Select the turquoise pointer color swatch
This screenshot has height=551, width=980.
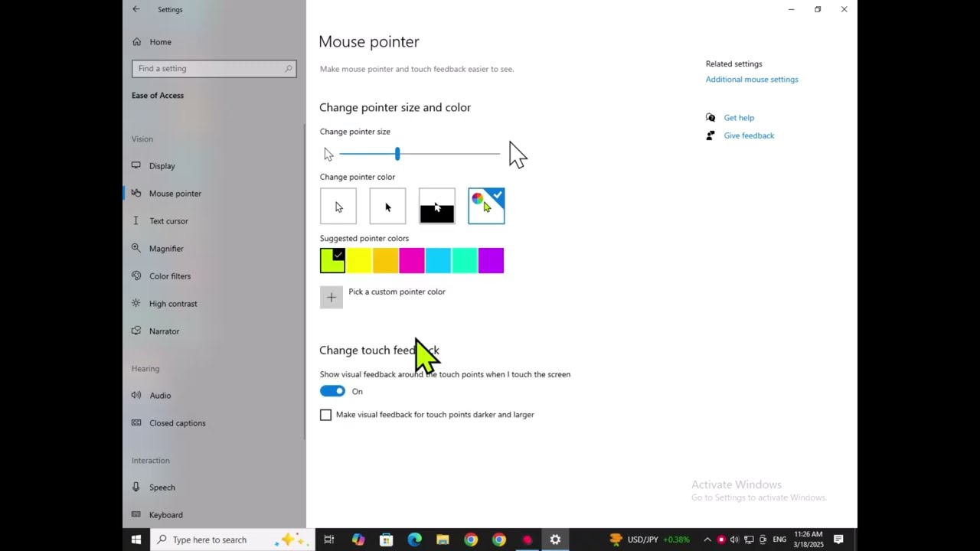point(465,261)
